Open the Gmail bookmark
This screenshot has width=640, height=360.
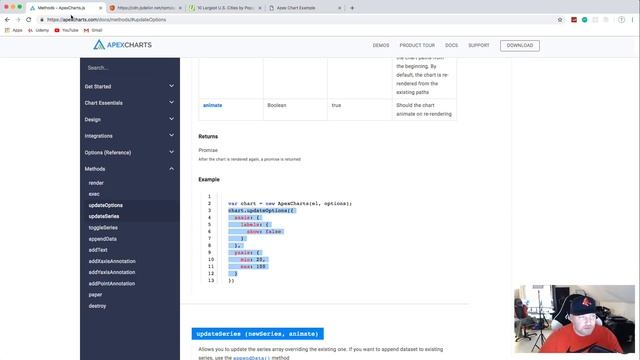93,30
